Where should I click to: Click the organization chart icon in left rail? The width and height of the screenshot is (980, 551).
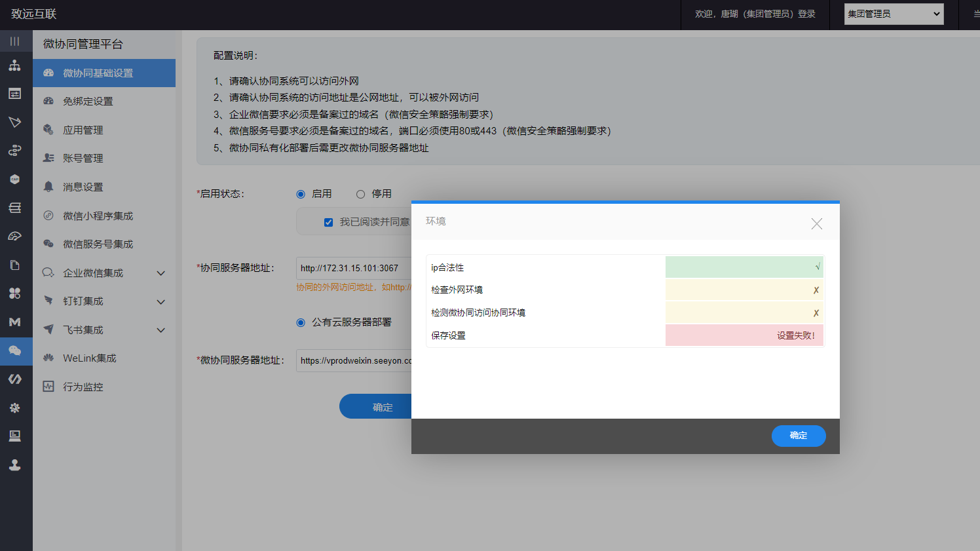pyautogui.click(x=14, y=66)
